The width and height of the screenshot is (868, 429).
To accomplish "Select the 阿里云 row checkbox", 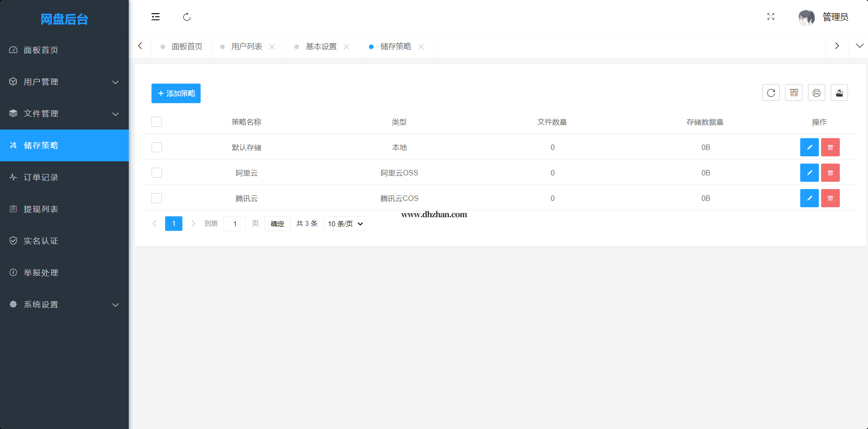I will tap(157, 173).
